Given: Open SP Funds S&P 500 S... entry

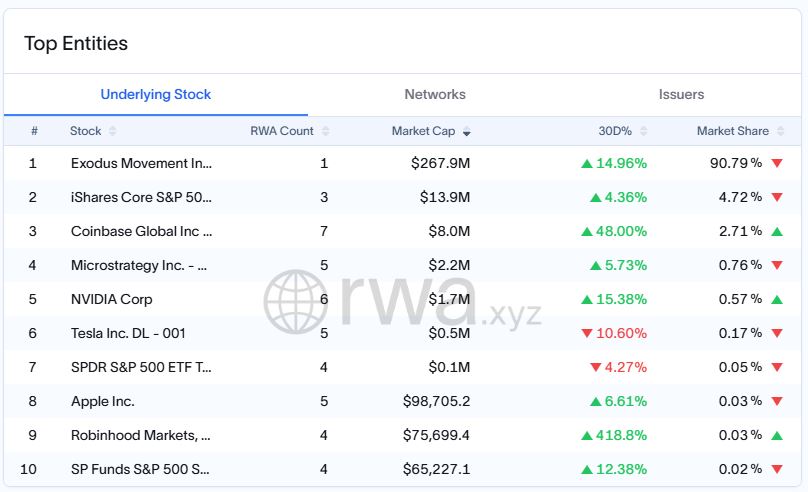Looking at the screenshot, I should click(x=140, y=469).
